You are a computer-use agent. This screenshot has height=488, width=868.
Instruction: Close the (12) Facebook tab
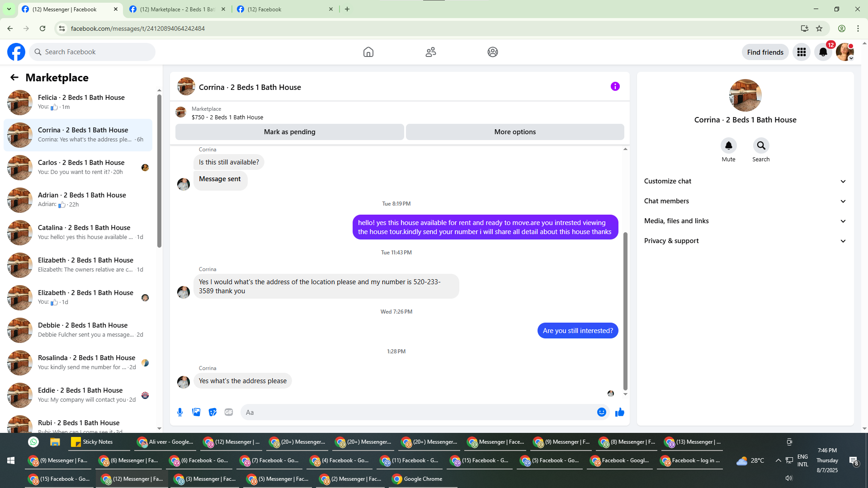click(331, 9)
